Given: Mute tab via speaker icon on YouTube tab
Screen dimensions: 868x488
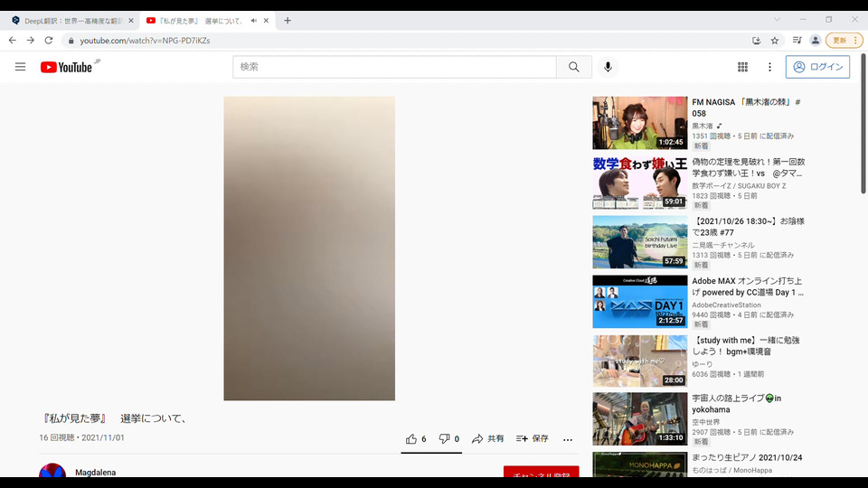Looking at the screenshot, I should (x=253, y=21).
